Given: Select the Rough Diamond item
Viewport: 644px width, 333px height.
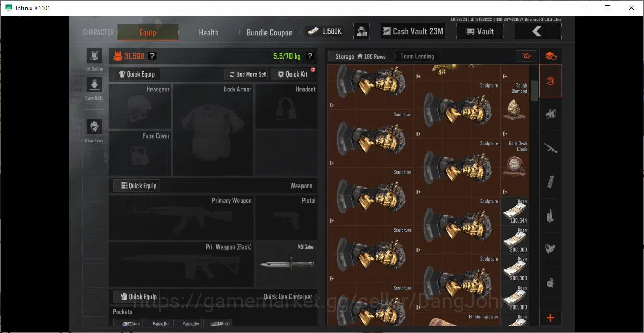Looking at the screenshot, I should (515, 109).
